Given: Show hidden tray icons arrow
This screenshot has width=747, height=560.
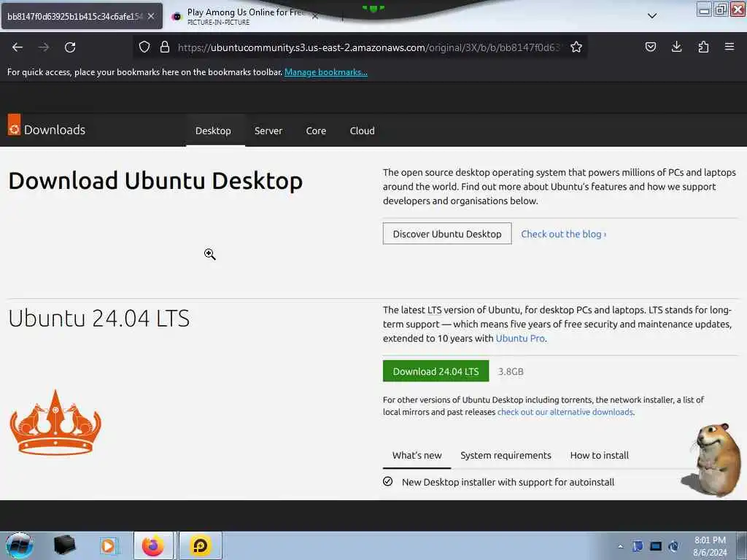Looking at the screenshot, I should pos(620,546).
